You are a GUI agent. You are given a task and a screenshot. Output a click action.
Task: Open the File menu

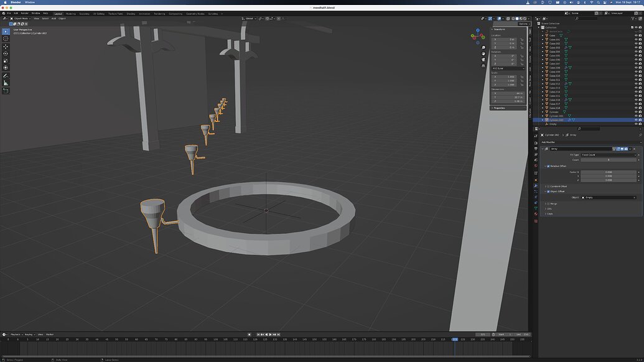click(x=9, y=13)
